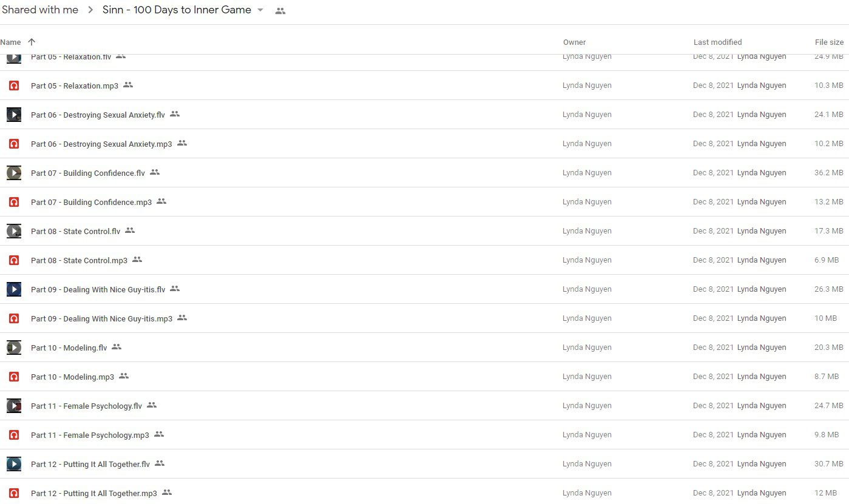Select file name Part 08 - State Control.flv

coord(76,232)
